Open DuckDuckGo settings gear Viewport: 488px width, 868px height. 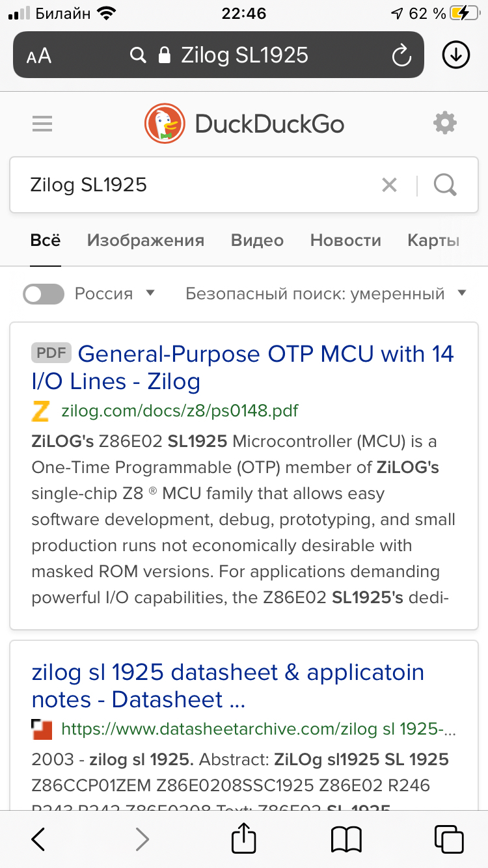tap(445, 123)
